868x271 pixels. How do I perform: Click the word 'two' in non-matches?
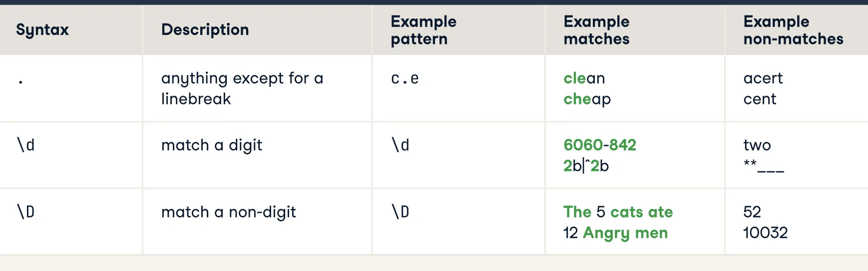757,145
